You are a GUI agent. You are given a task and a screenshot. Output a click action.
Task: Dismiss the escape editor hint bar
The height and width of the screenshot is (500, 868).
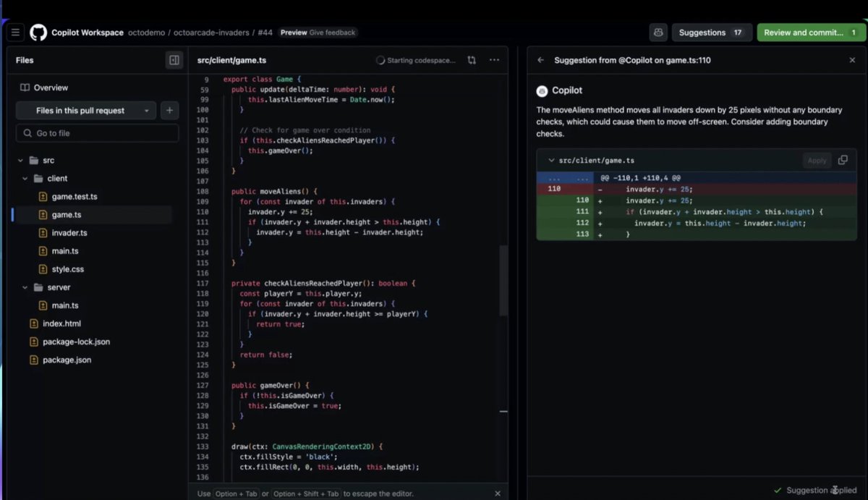pos(498,493)
